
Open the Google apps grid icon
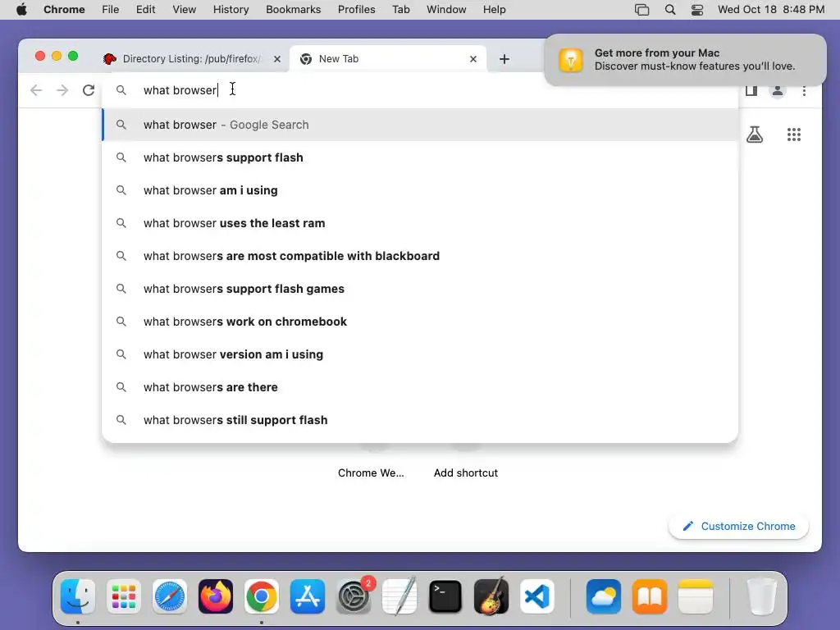(794, 135)
